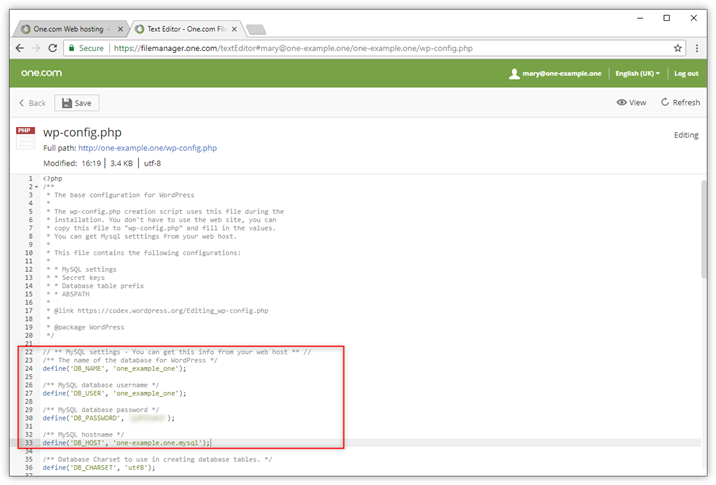Viewport: 716px width, 485px height.
Task: Click the @link codex.wordpress.org comment line
Action: (158, 311)
